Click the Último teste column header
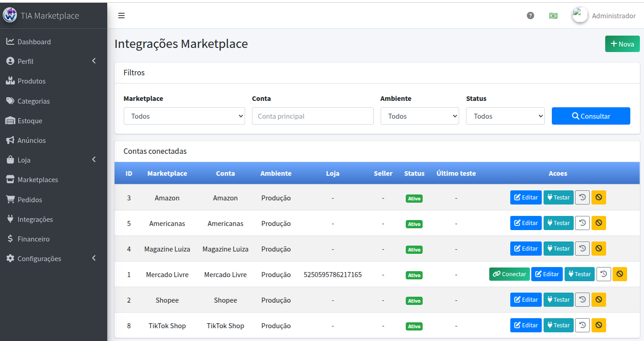This screenshot has width=644, height=341. pos(456,173)
